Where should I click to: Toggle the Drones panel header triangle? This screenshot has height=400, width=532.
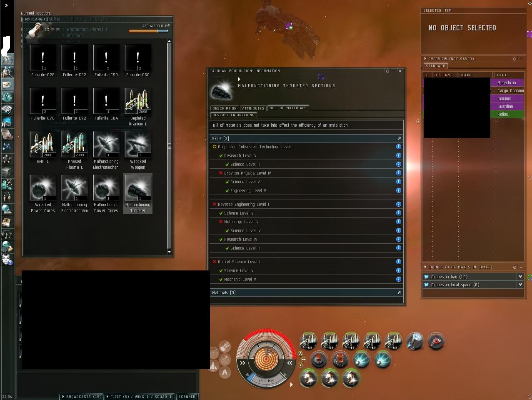[425, 267]
